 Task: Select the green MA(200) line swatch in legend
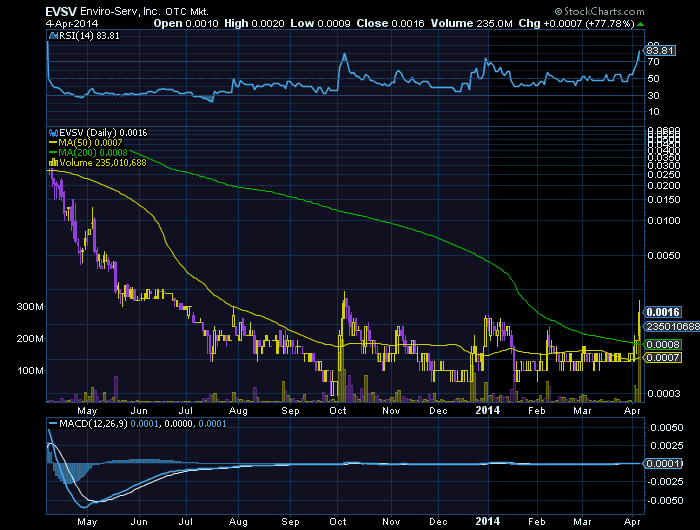click(53, 153)
